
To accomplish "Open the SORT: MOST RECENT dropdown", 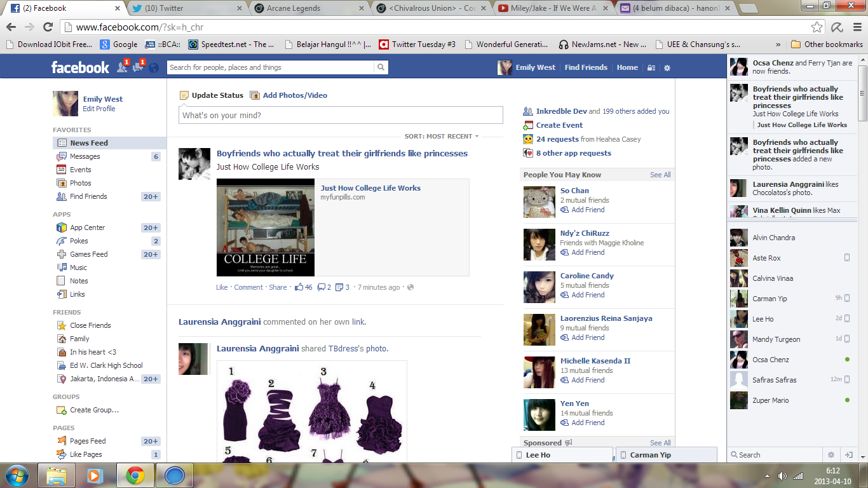I will pos(442,137).
